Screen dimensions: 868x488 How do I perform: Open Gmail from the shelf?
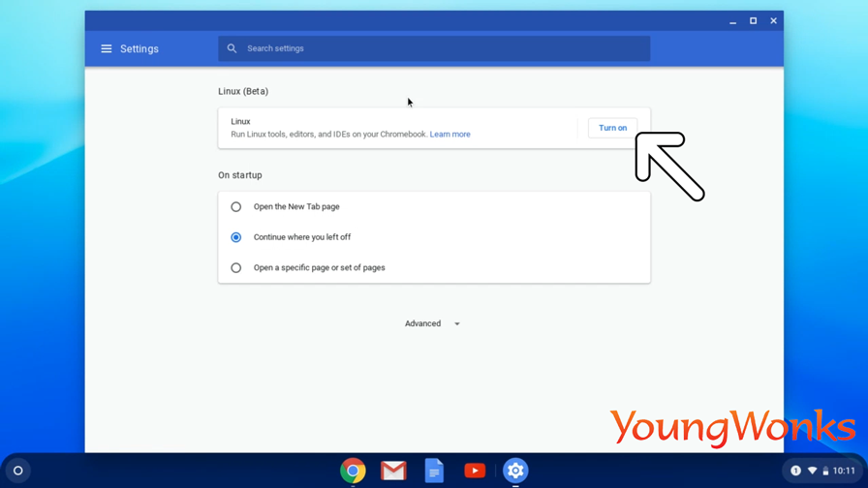point(393,471)
